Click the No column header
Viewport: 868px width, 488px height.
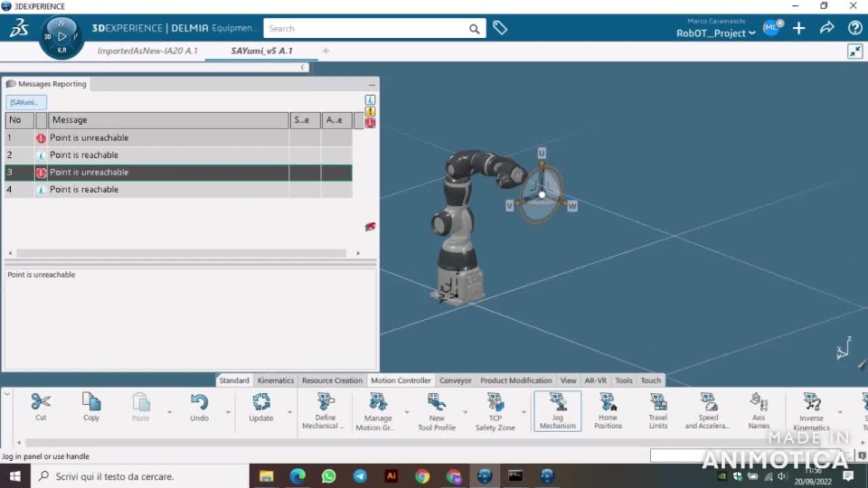tap(19, 120)
